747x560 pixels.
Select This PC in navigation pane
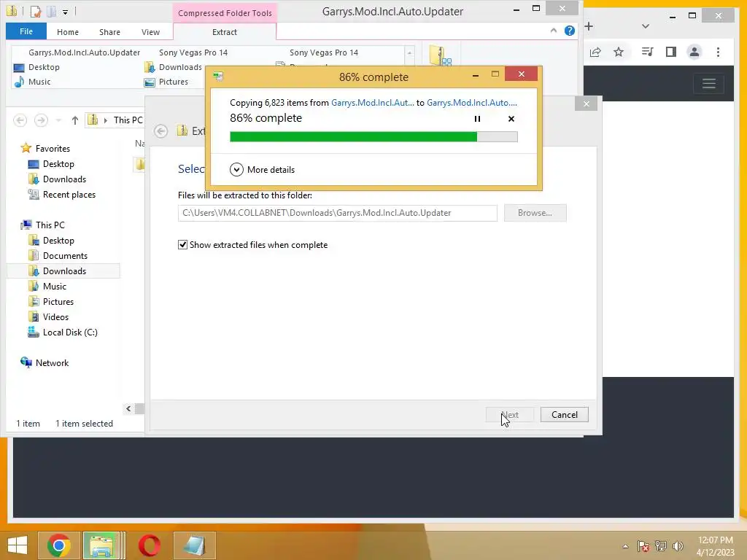(43, 225)
